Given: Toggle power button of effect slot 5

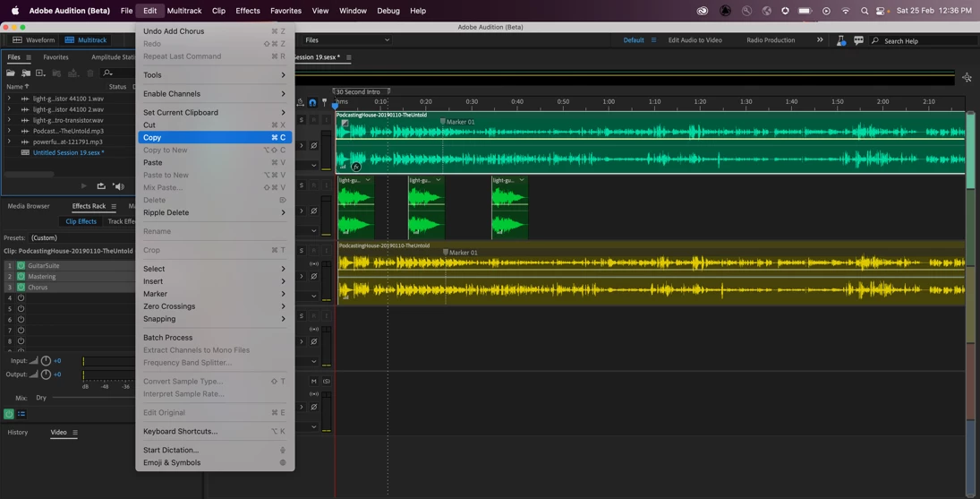Looking at the screenshot, I should click(21, 309).
